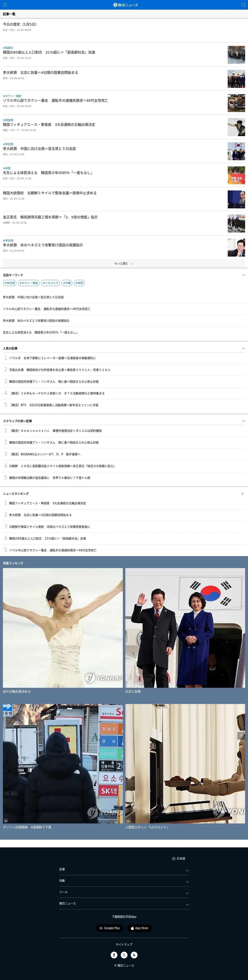Viewport: 248px width, 980px height.
Task: Select the #中韓 keyword tag
Action: (x=67, y=283)
